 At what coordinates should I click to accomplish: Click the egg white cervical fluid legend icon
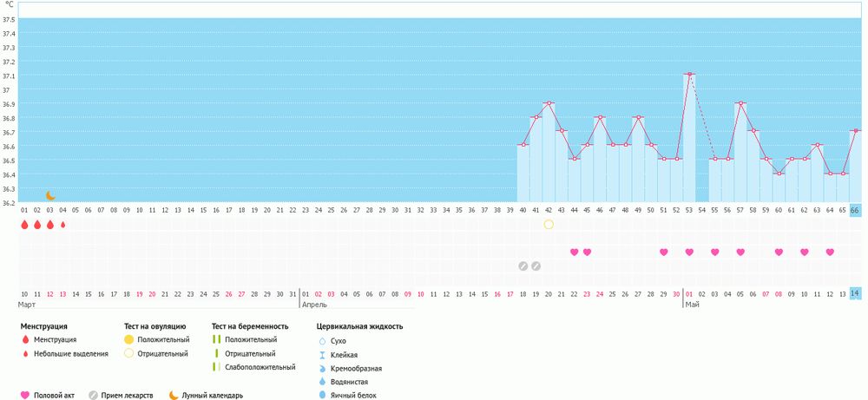click(323, 395)
